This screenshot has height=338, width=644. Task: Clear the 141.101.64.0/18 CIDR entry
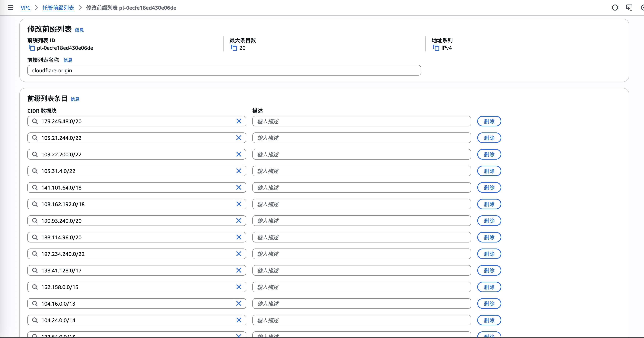click(239, 187)
